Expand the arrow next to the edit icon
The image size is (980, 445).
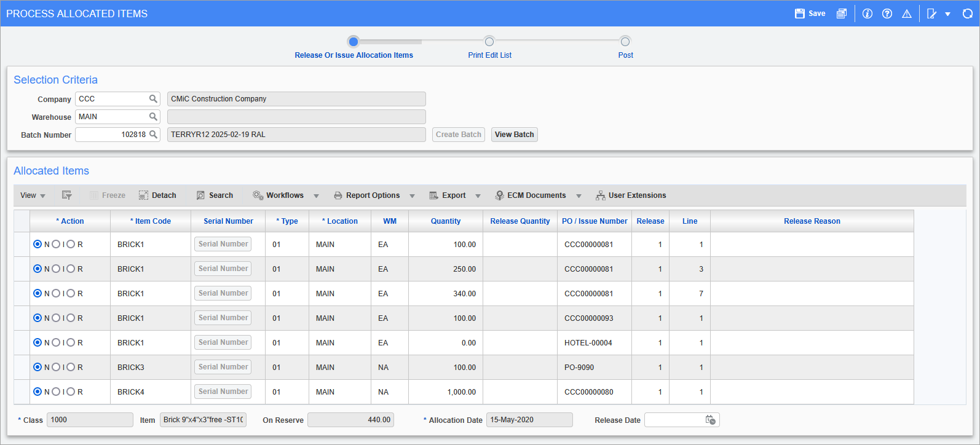pyautogui.click(x=948, y=14)
